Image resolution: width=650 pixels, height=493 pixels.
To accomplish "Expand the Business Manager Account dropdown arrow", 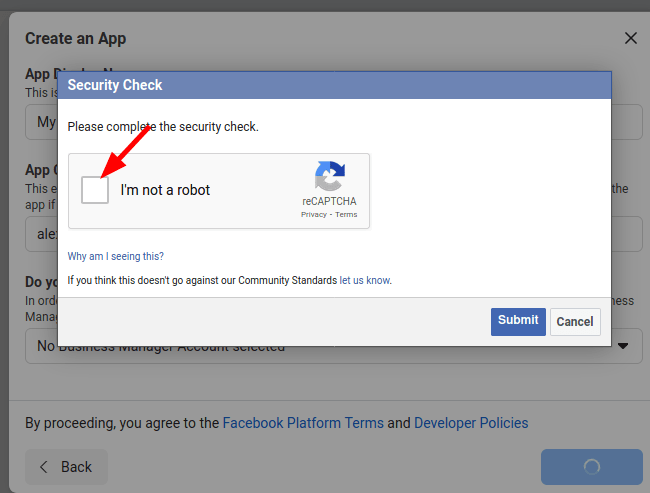I will point(623,346).
